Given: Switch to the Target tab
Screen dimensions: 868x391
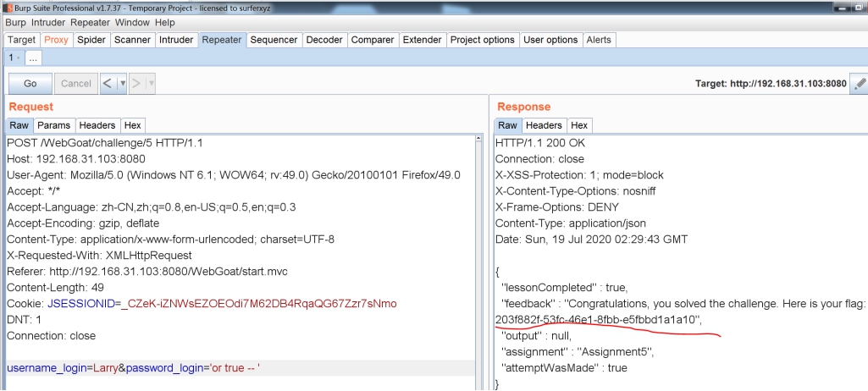Looking at the screenshot, I should tap(21, 40).
